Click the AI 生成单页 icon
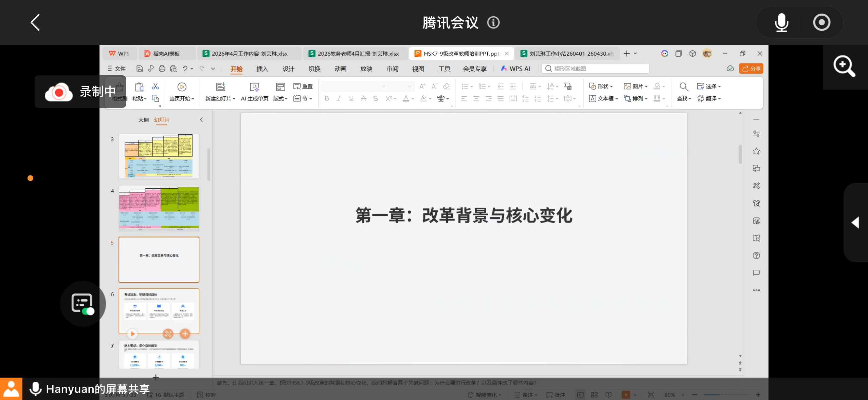868x400 pixels. tap(254, 88)
